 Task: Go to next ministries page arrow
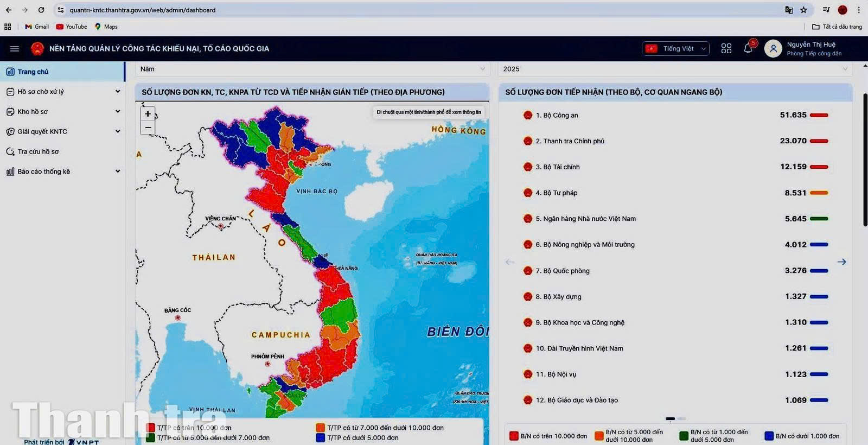841,262
